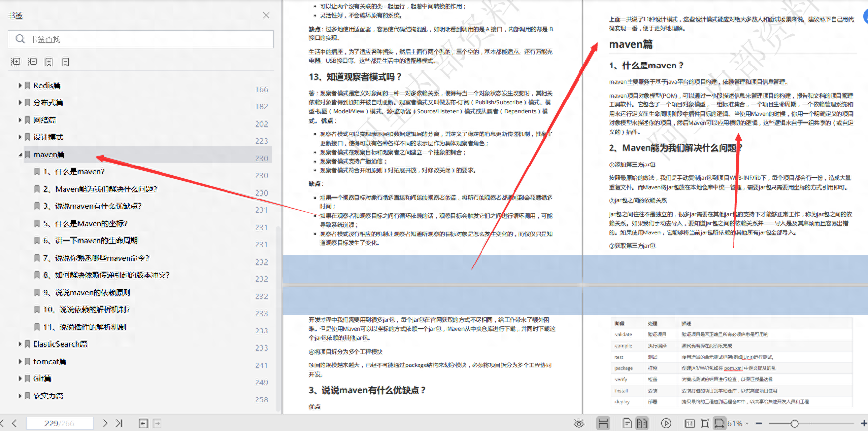Viewport: 868px width, 431px height.
Task: Switch to two-page view
Action: [642, 423]
